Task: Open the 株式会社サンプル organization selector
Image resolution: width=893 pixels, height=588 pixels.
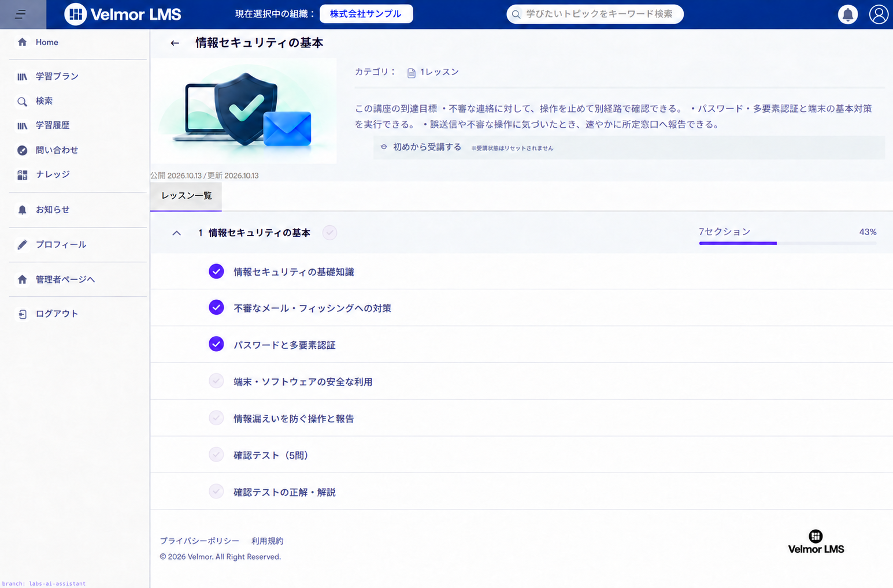Action: coord(366,14)
